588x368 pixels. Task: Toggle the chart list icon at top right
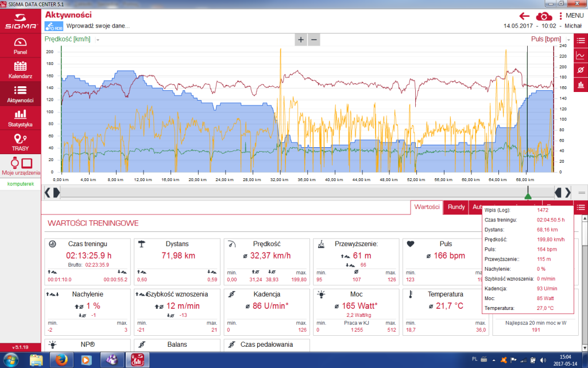coord(581,41)
